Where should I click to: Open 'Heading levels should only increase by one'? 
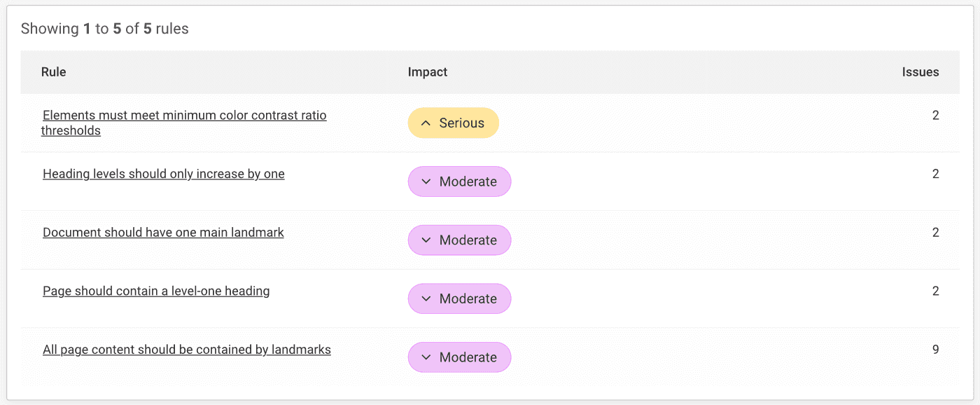tap(163, 174)
